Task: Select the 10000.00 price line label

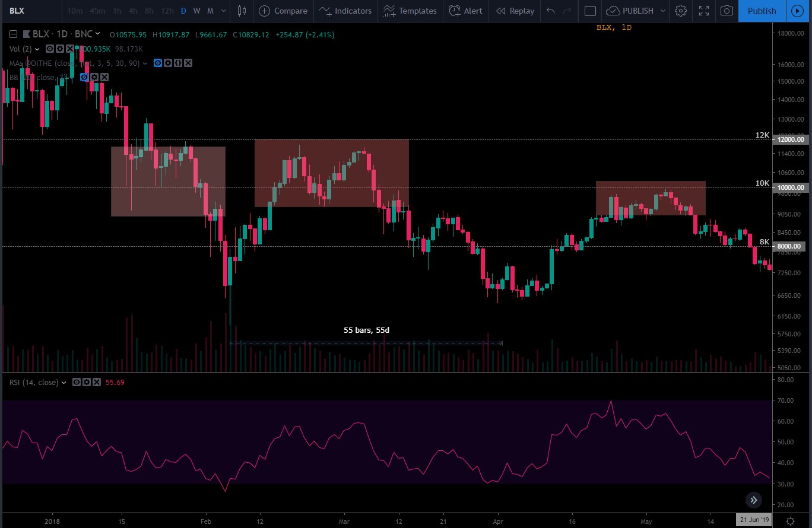Action: 792,187
